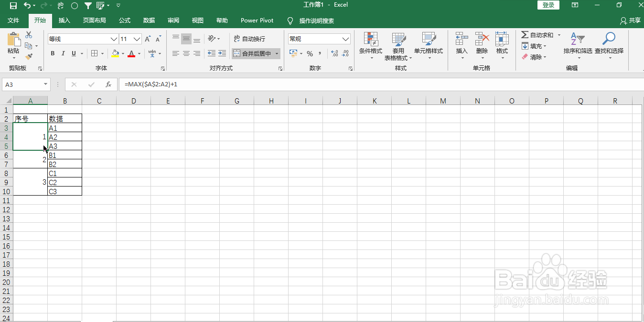Open the 格式 cell format menu
Image resolution: width=644 pixels, height=322 pixels.
coord(502,46)
